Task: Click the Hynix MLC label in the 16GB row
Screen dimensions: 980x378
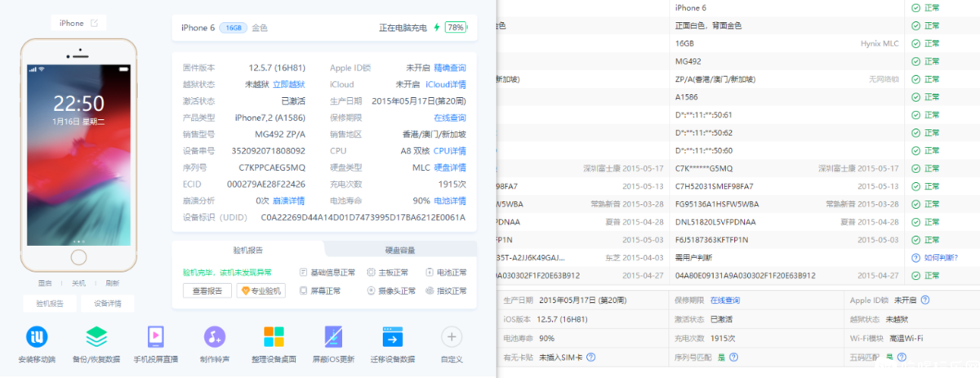Action: (880, 43)
